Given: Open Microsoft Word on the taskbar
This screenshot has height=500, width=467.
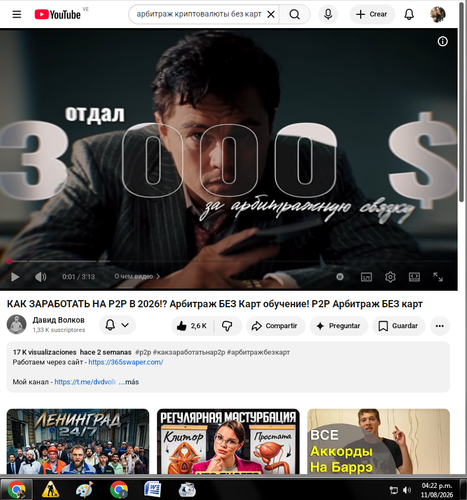Looking at the screenshot, I should (x=152, y=490).
